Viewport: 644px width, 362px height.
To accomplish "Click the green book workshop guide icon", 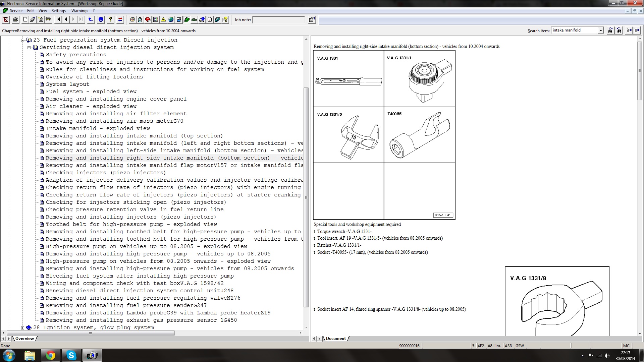I will [x=186, y=19].
